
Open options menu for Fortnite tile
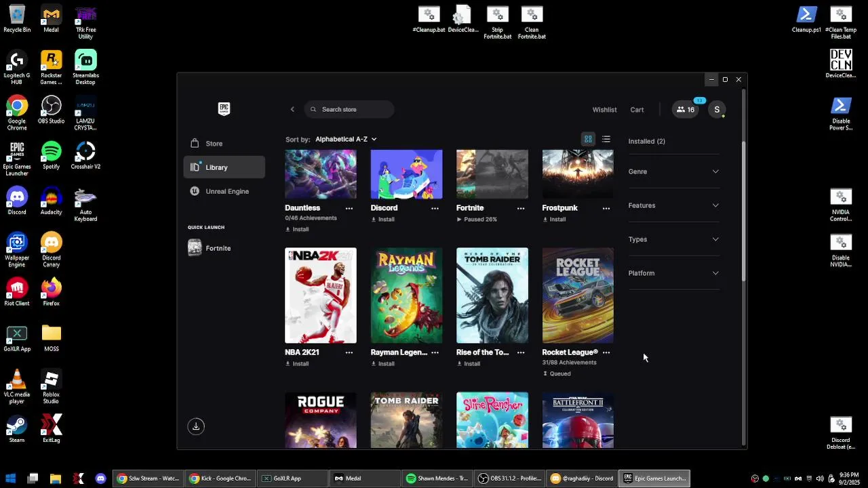click(521, 208)
